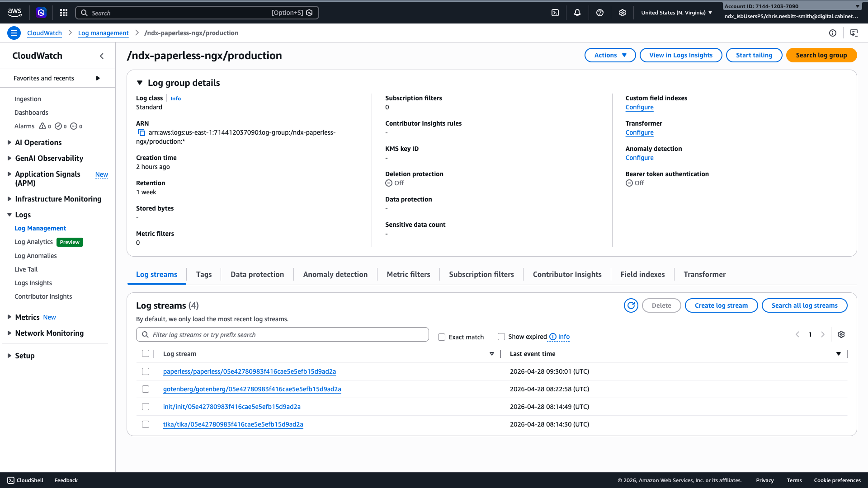Select the init/init stream checkbox
The width and height of the screenshot is (868, 488).
[146, 407]
